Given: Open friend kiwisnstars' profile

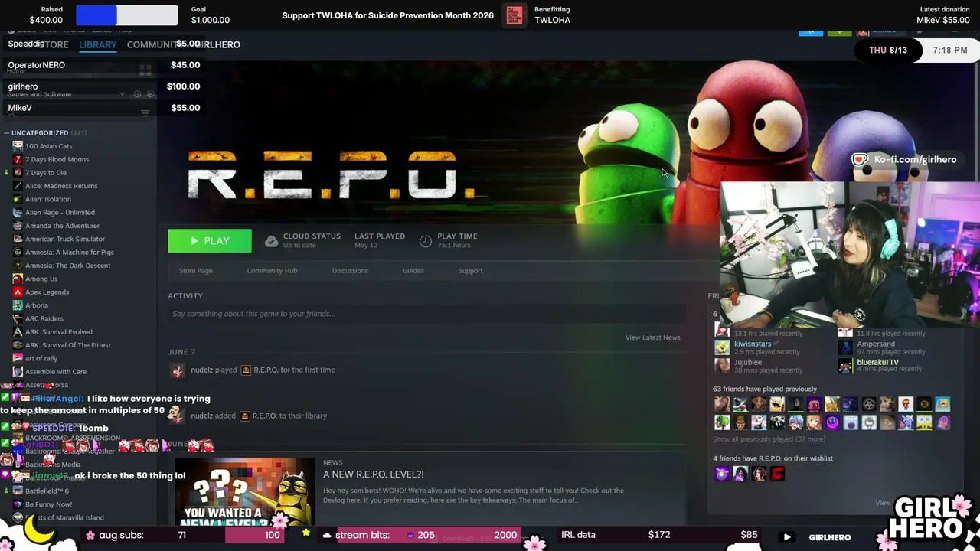Looking at the screenshot, I should (x=753, y=344).
